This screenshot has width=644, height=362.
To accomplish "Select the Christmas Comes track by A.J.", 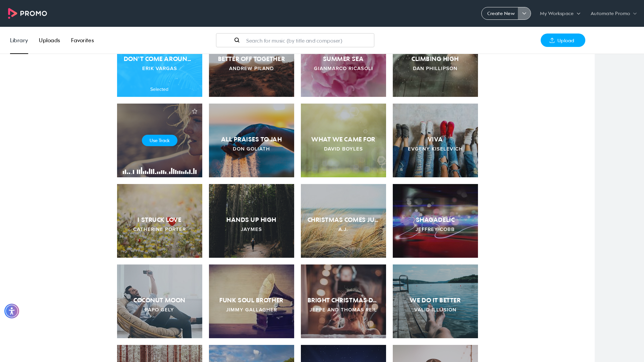I will tap(343, 221).
